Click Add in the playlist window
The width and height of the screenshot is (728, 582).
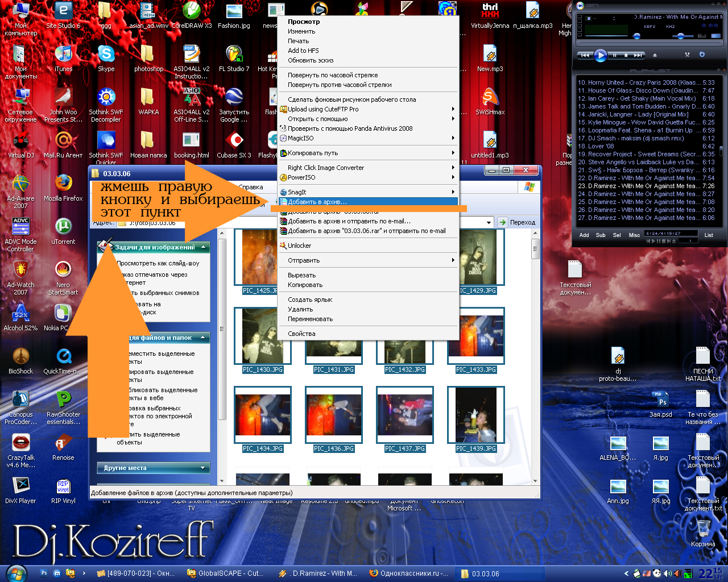click(x=584, y=235)
